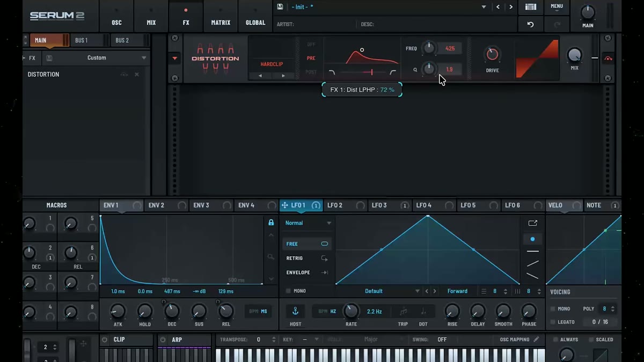644x362 pixels.
Task: Switch to the GLOBAL tab
Action: (x=255, y=17)
